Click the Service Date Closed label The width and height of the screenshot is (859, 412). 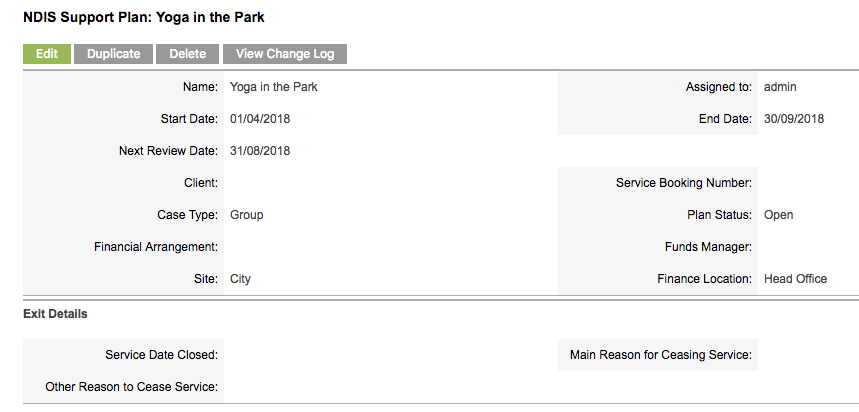162,355
